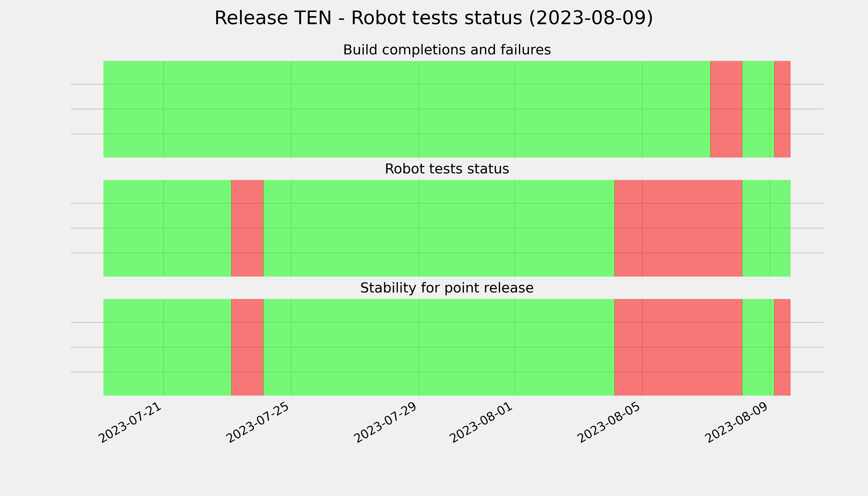Image resolution: width=868 pixels, height=496 pixels.
Task: Click the green region between 07-25 and 07-29 in Build completions
Action: [355, 109]
